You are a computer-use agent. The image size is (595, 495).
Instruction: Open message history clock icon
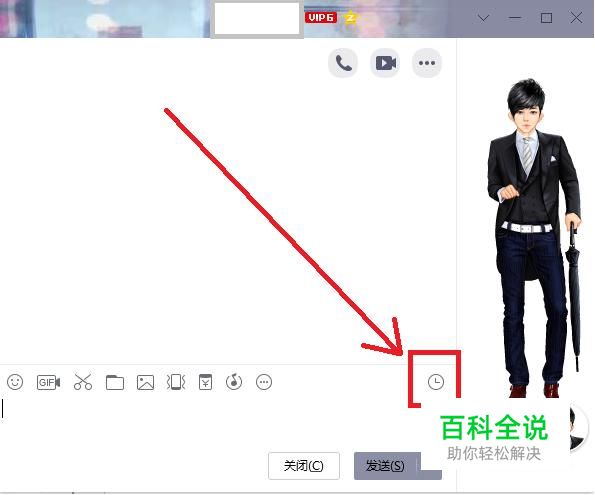436,382
